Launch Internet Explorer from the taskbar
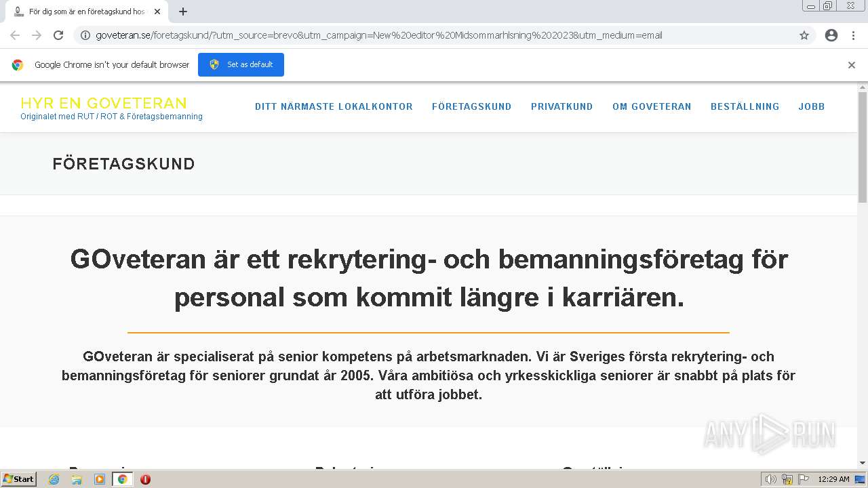 54,479
